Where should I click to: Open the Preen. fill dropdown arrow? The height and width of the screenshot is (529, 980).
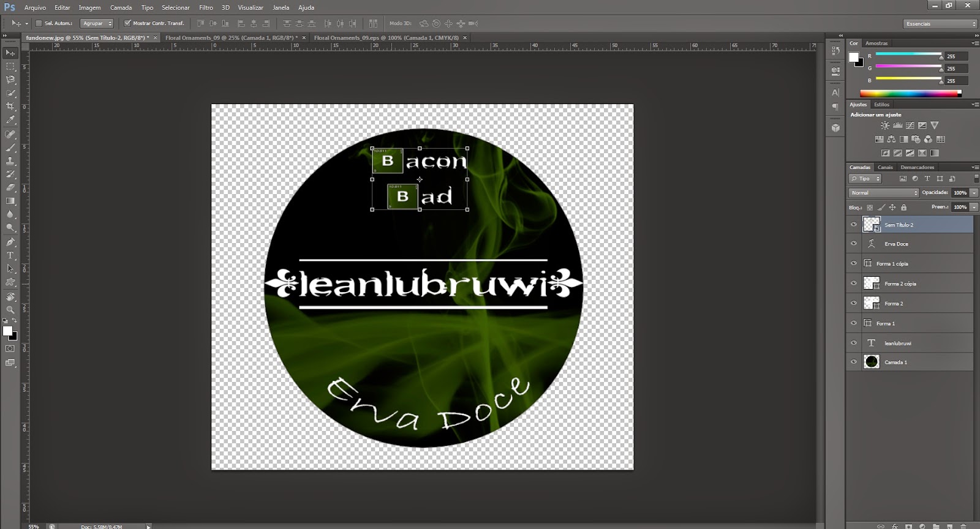(974, 207)
